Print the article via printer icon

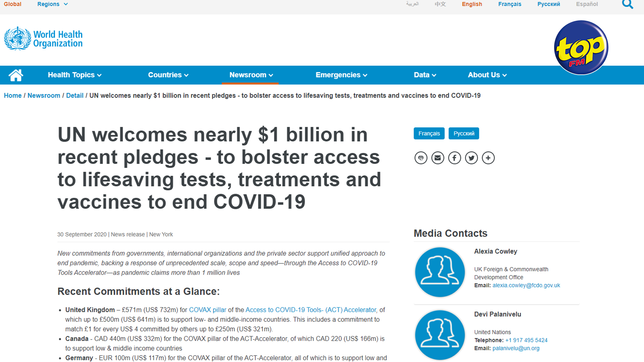click(x=421, y=158)
